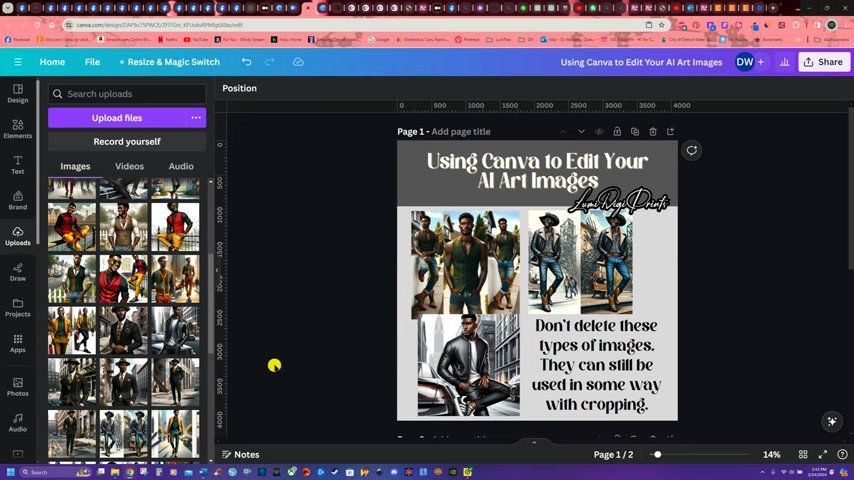Open the comment bubble beside the canvas
Viewport: 854px width, 480px height.
pos(692,150)
